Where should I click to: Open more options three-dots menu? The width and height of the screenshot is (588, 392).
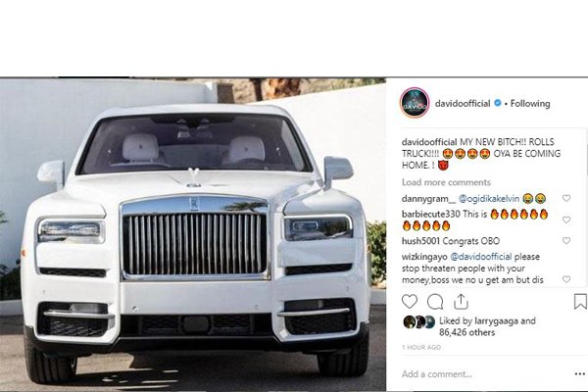tap(580, 373)
